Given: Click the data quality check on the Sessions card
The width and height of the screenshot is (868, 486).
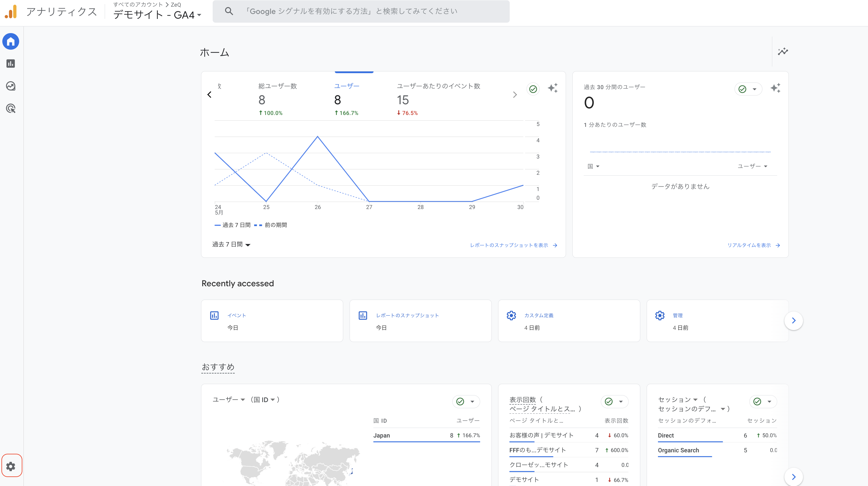Looking at the screenshot, I should pos(757,401).
